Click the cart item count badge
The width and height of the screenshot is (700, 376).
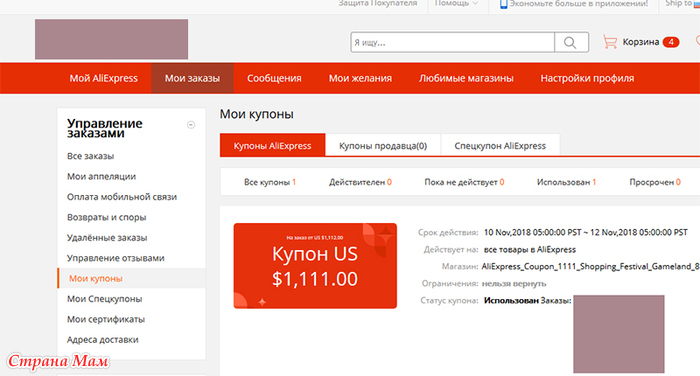671,42
